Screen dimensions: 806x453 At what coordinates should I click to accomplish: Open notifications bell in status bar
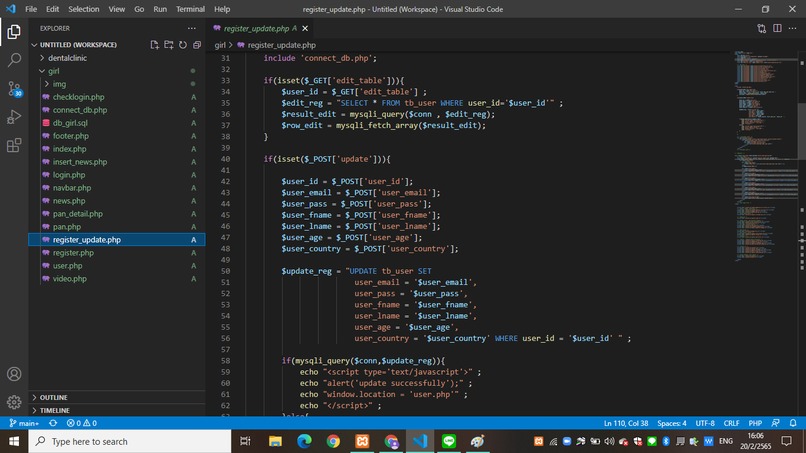click(x=793, y=423)
